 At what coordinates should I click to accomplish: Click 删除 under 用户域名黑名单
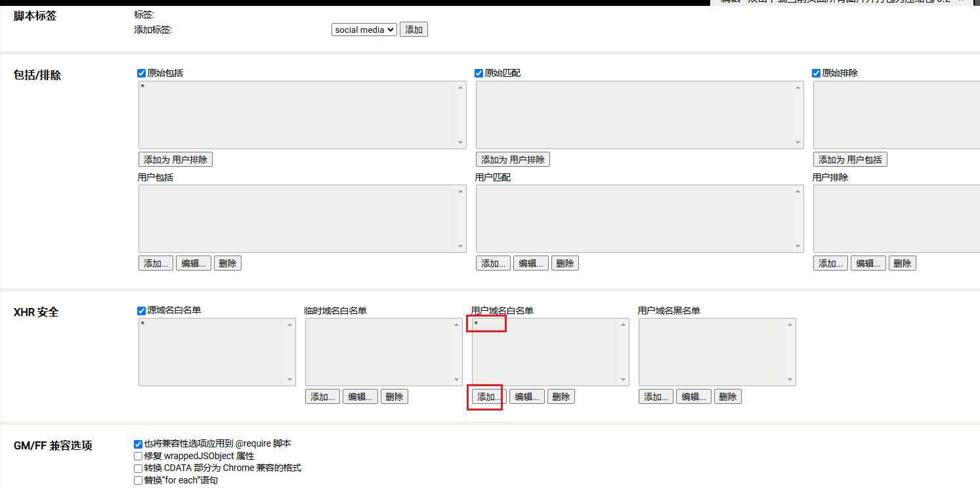728,397
